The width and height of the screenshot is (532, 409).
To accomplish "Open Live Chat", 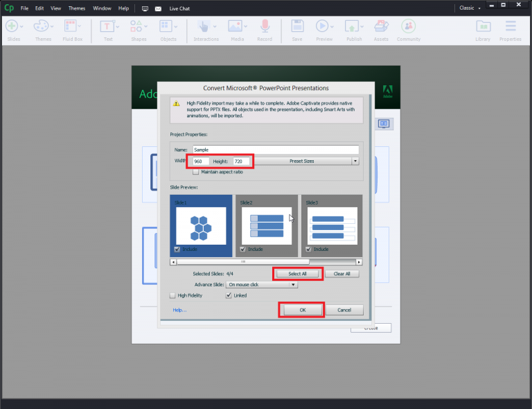I will pyautogui.click(x=179, y=9).
